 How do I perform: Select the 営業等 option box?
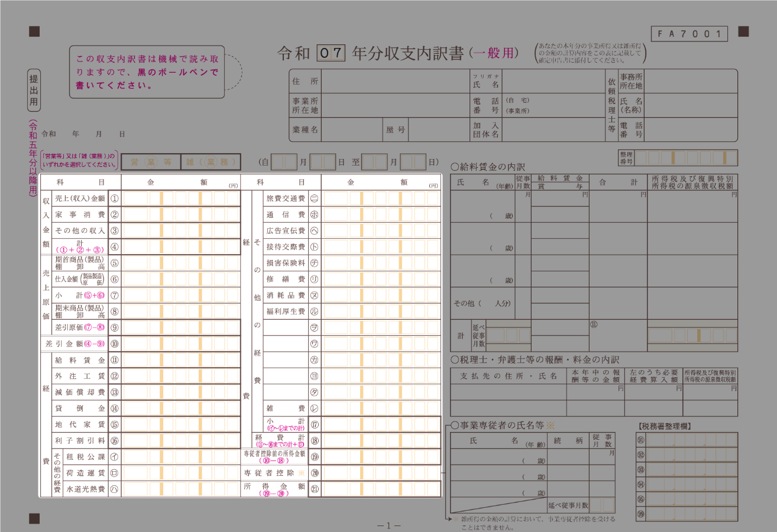(x=151, y=162)
